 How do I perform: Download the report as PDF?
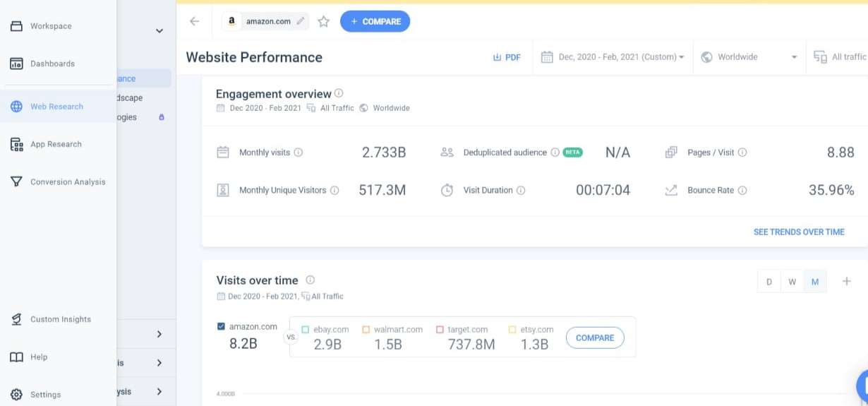coord(507,57)
